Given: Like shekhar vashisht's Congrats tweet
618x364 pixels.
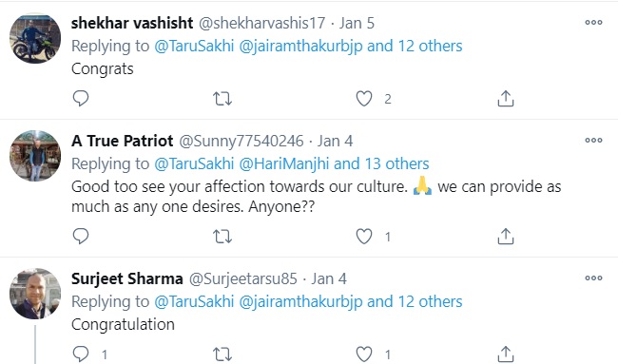Looking at the screenshot, I should 364,99.
